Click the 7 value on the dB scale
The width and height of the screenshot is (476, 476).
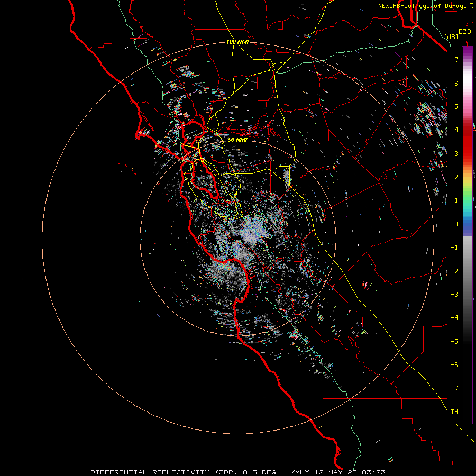click(456, 59)
